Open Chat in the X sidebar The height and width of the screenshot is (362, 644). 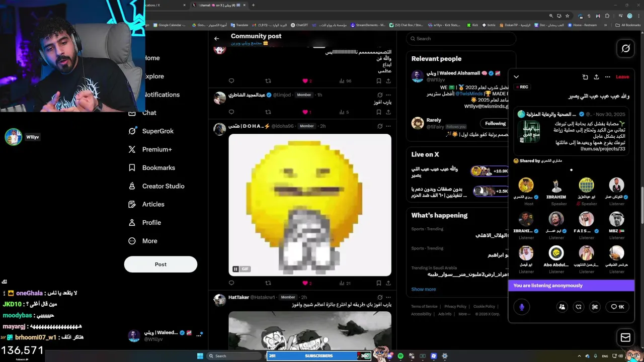click(142, 113)
